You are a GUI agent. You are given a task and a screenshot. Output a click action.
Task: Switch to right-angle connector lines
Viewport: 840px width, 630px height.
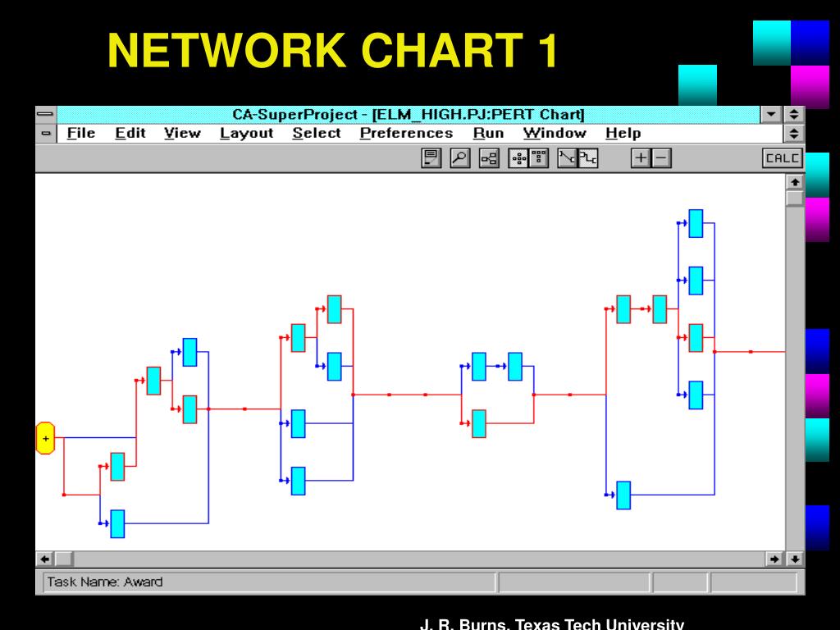[x=587, y=158]
